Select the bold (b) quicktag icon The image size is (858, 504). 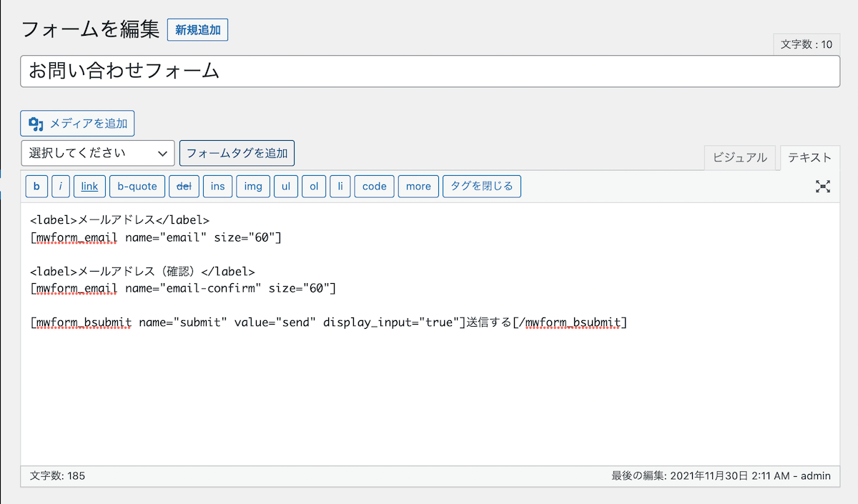36,186
